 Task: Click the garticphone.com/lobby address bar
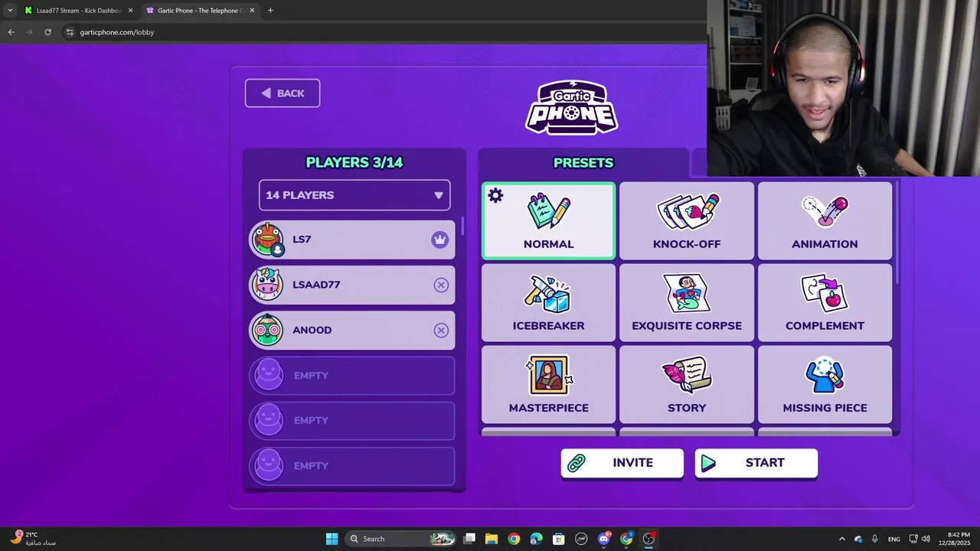(383, 32)
